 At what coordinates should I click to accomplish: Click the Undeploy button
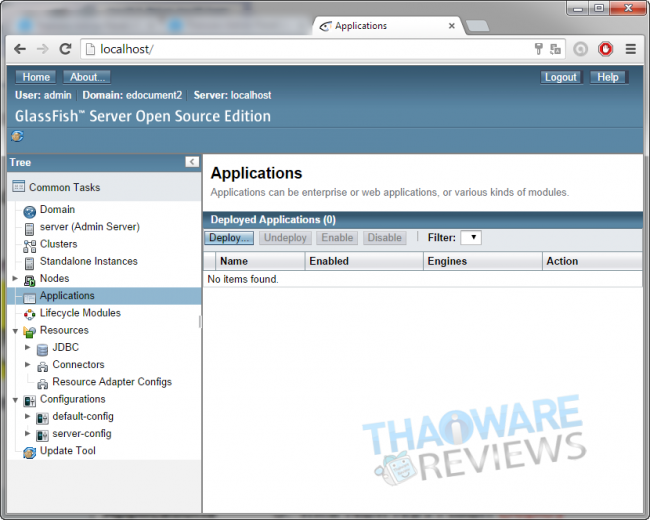285,238
